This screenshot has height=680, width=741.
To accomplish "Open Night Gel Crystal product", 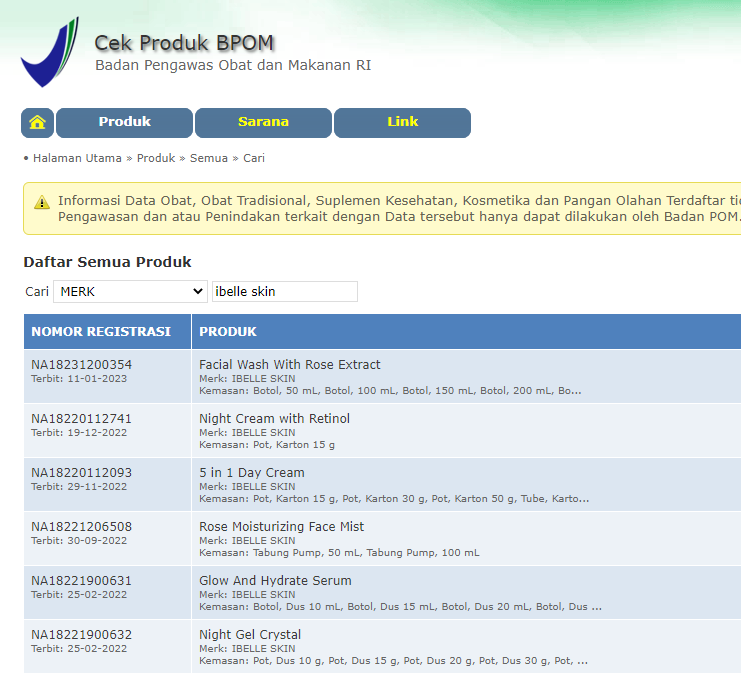I will coord(250,635).
